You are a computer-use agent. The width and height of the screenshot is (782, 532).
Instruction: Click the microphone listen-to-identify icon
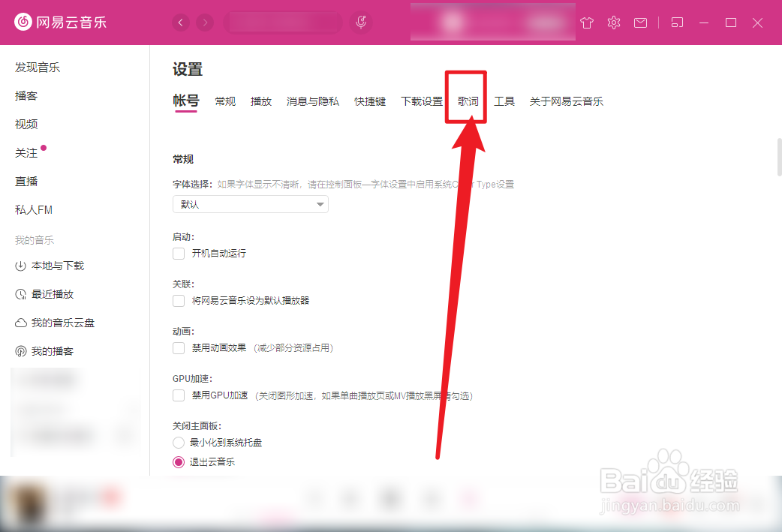click(361, 22)
